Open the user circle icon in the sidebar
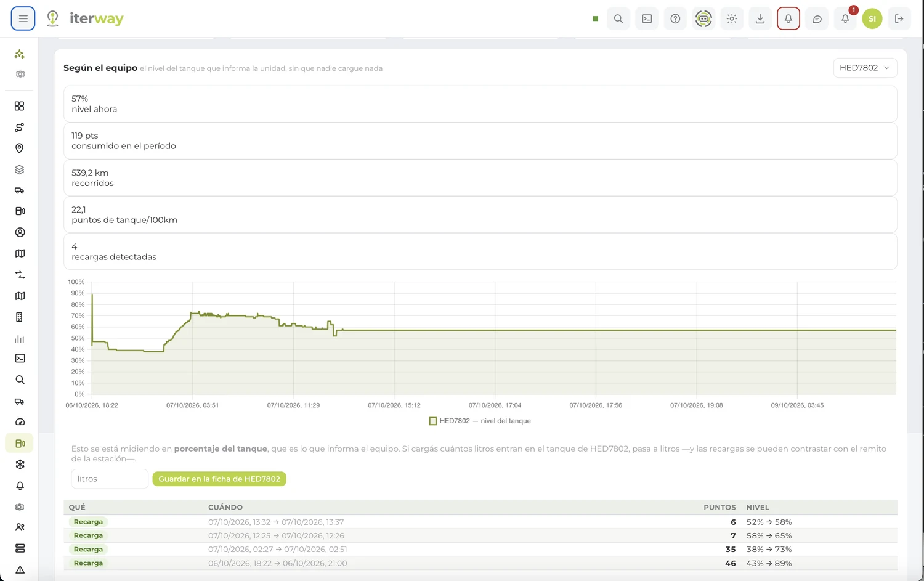 [20, 232]
